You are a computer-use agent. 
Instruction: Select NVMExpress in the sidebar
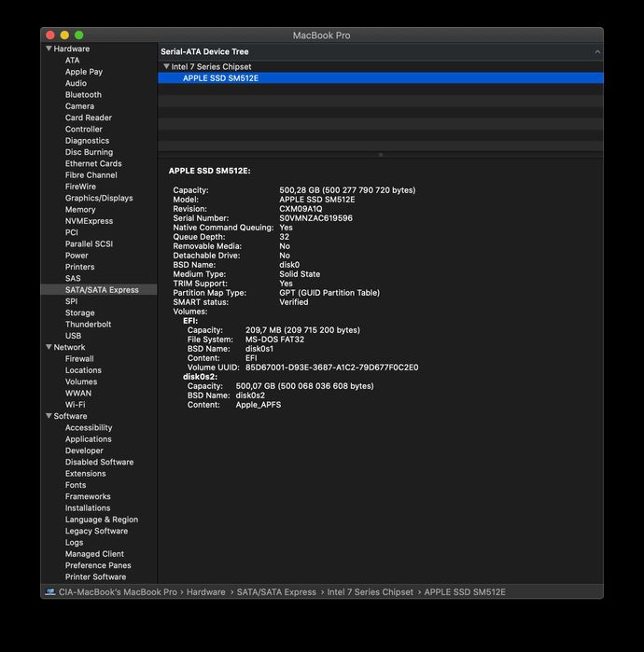coord(89,221)
